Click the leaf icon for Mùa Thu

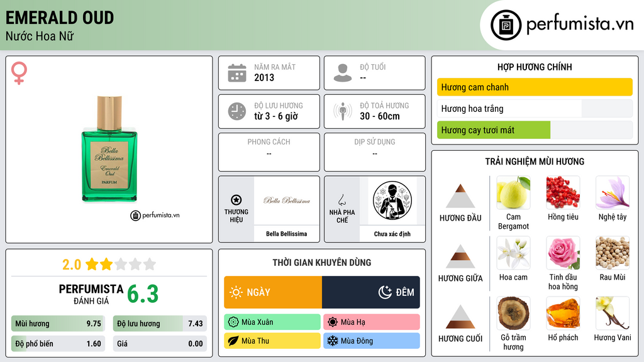tap(233, 341)
